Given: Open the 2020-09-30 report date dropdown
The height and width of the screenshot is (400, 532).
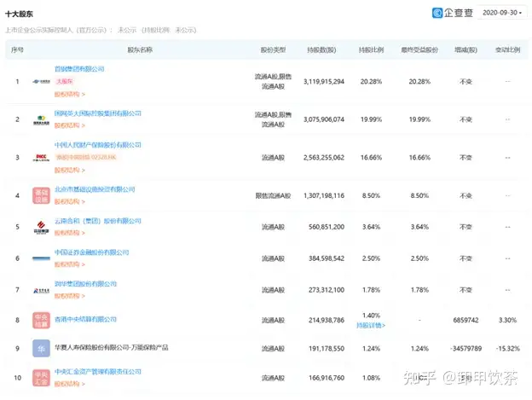Looking at the screenshot, I should click(502, 13).
